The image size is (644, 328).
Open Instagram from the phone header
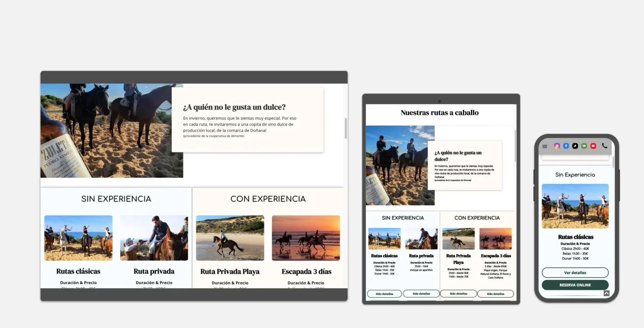tap(557, 146)
